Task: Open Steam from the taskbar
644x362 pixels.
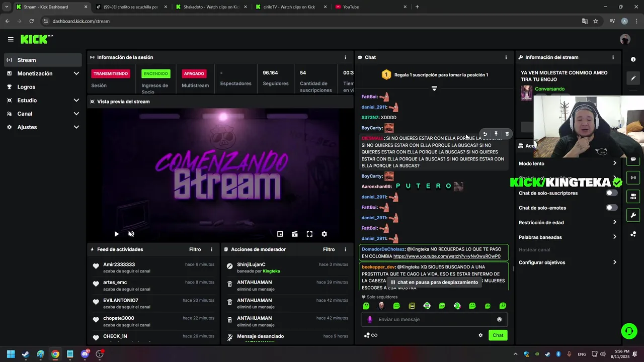Action: [x=26, y=354]
